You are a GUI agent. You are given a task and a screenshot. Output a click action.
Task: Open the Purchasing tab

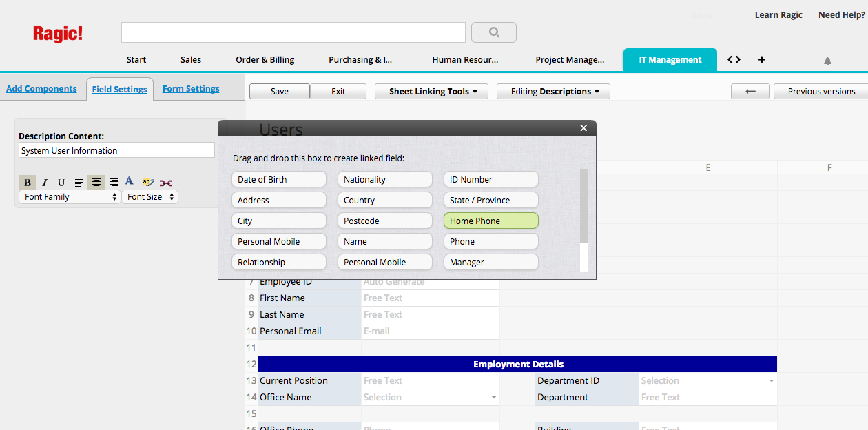click(360, 60)
